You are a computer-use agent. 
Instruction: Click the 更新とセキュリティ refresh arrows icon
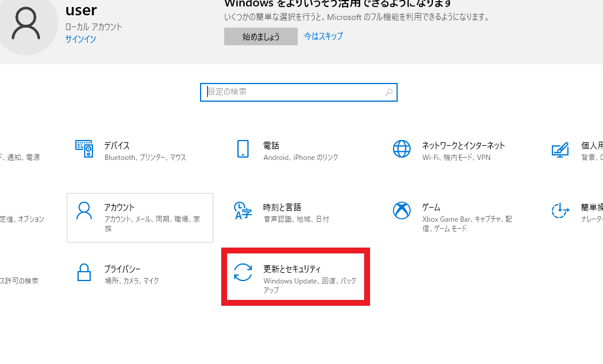243,273
